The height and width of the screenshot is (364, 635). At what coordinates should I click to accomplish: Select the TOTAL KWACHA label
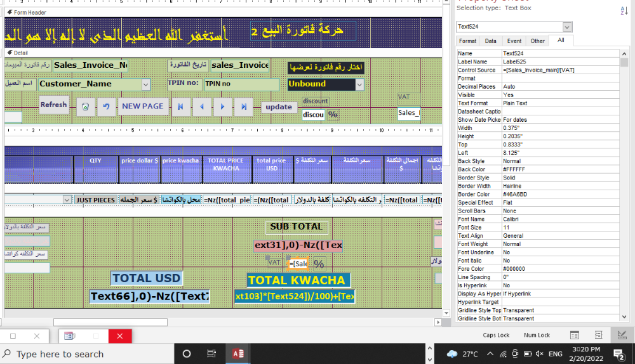[298, 280]
